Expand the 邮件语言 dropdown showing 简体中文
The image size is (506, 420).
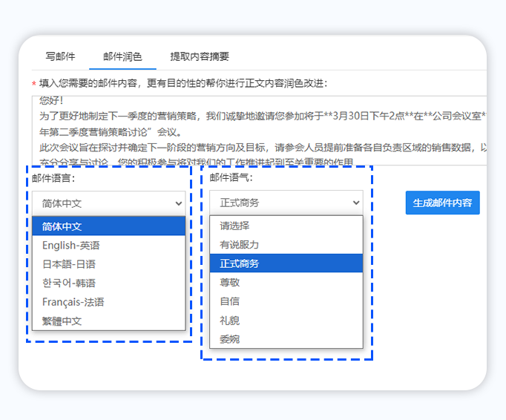click(108, 203)
